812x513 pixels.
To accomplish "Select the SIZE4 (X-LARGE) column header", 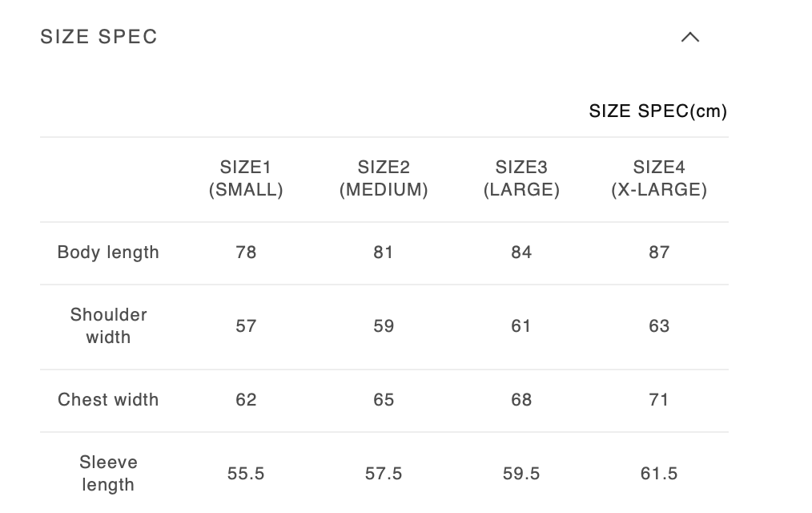I will tap(659, 179).
